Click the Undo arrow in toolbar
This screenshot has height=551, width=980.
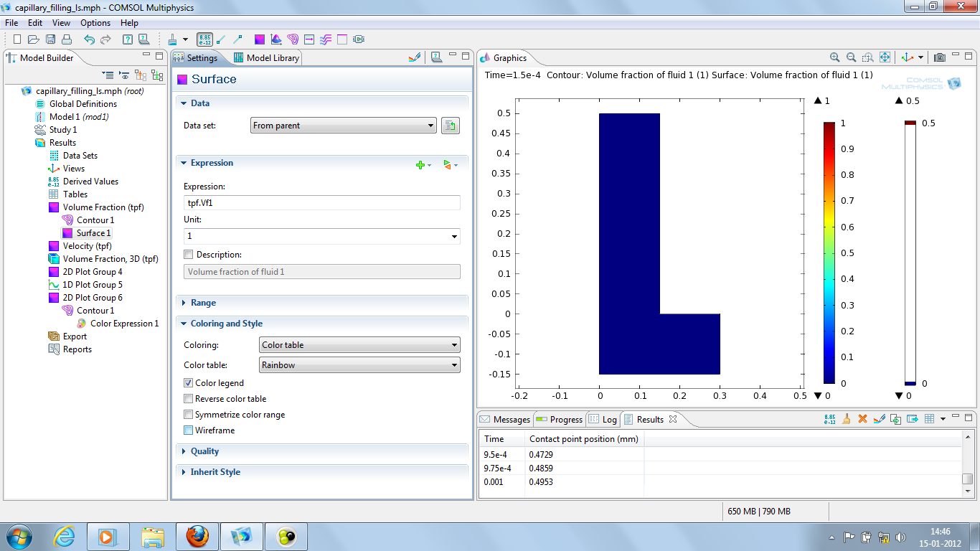coord(89,39)
